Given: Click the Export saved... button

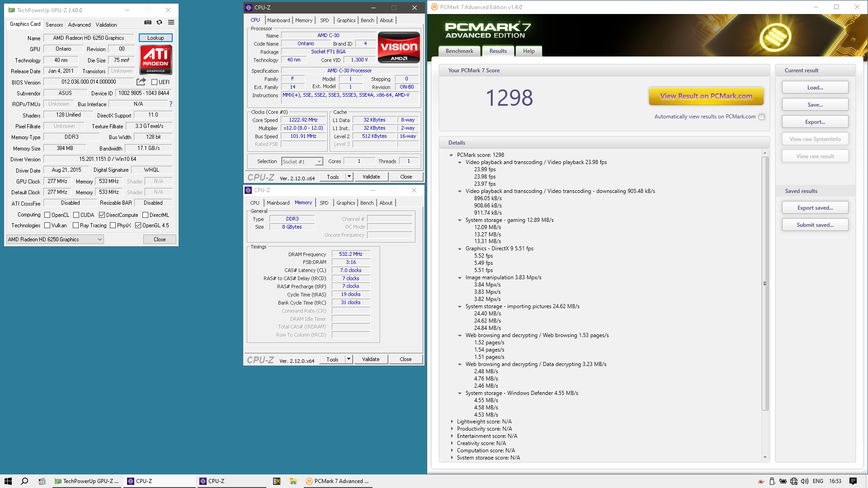Looking at the screenshot, I should (x=815, y=208).
